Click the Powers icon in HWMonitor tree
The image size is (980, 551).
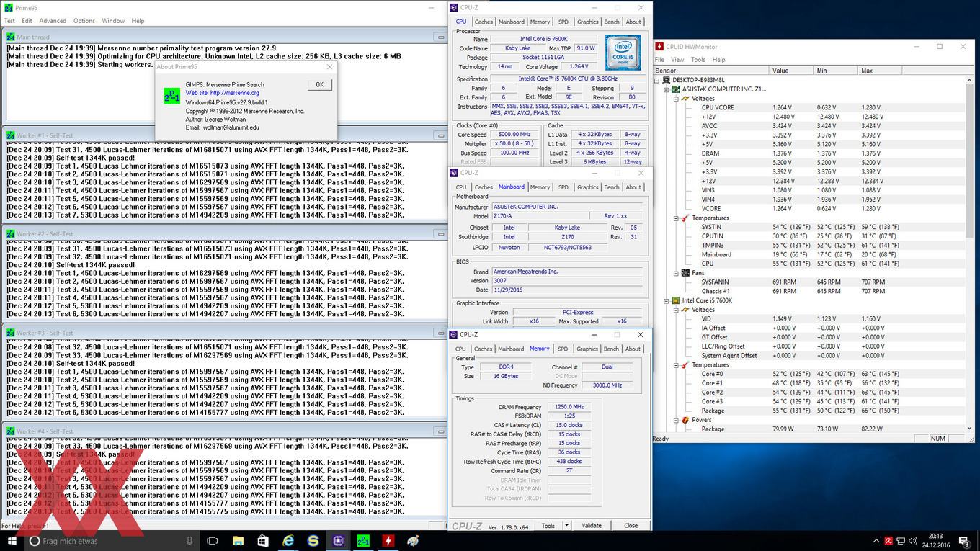click(685, 420)
